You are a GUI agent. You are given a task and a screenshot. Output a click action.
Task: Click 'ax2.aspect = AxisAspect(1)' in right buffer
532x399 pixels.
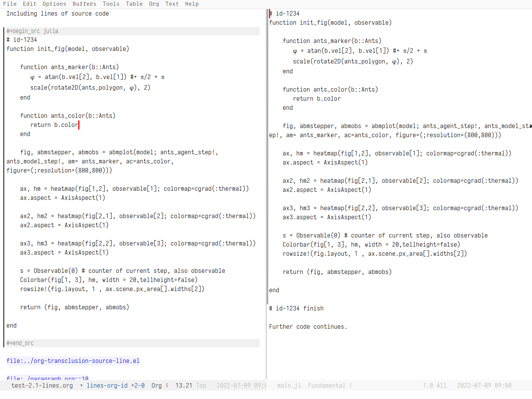(327, 190)
